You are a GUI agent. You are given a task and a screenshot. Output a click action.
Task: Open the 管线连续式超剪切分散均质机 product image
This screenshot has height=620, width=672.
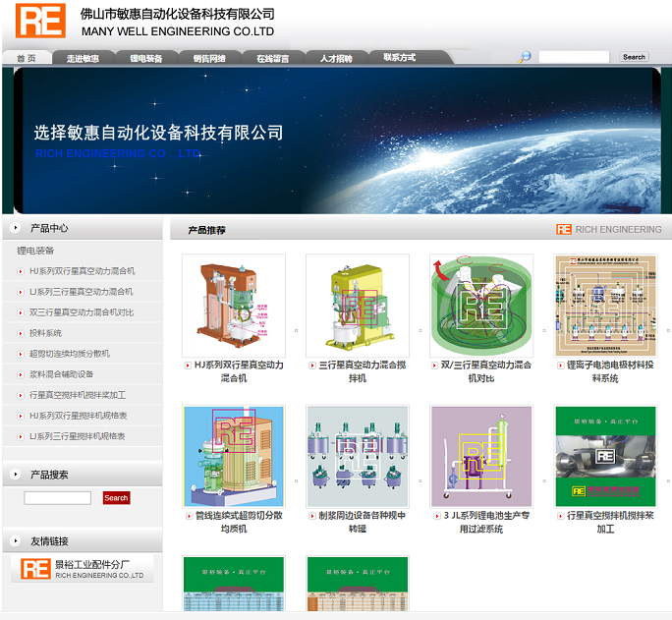[233, 457]
